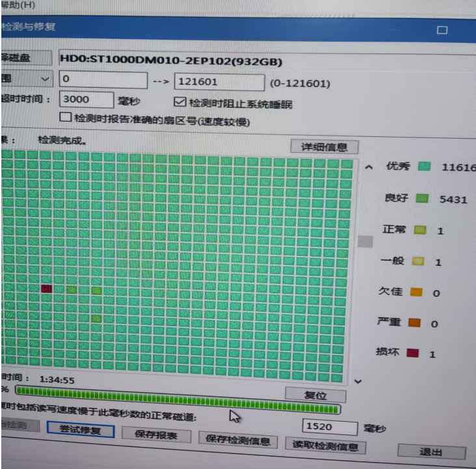Maximize the 坏道检测与修复 dialog

click(442, 30)
